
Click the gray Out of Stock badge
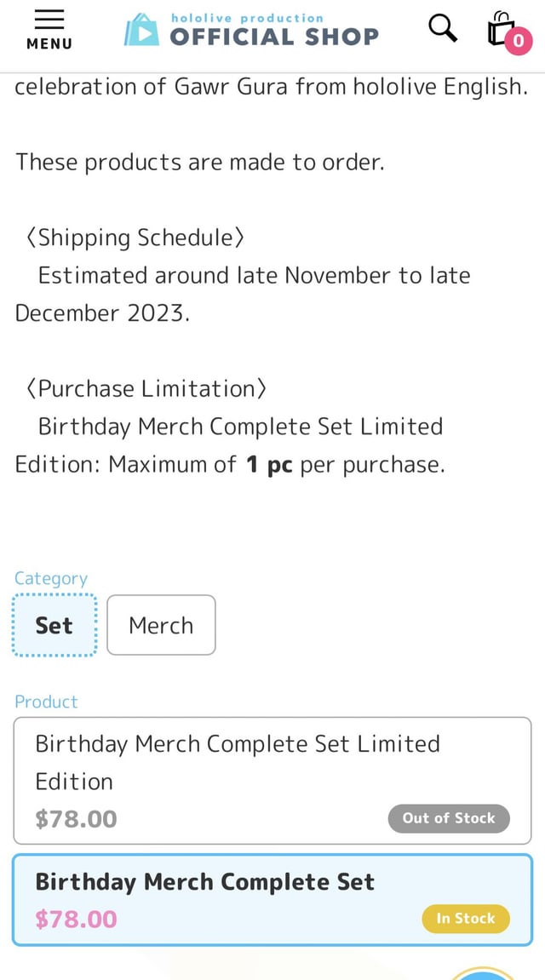[x=449, y=818]
